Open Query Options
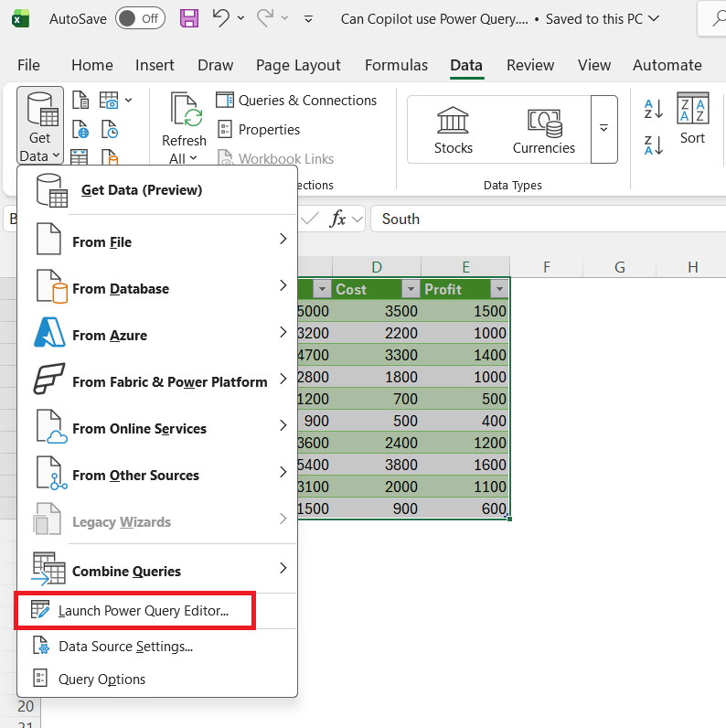Image resolution: width=726 pixels, height=728 pixels. 157,679
